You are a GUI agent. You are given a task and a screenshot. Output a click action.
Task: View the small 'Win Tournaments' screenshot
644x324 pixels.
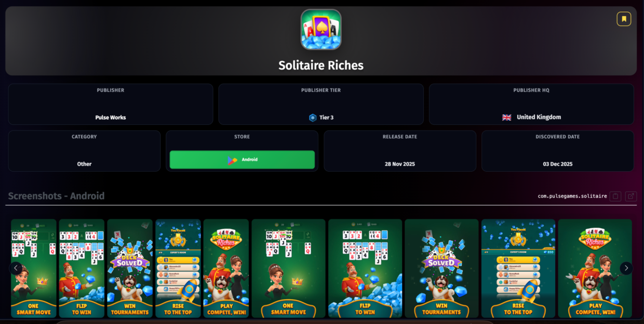click(130, 268)
